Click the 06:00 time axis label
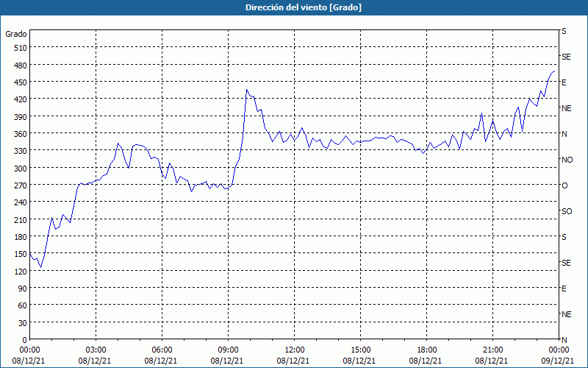 click(162, 350)
